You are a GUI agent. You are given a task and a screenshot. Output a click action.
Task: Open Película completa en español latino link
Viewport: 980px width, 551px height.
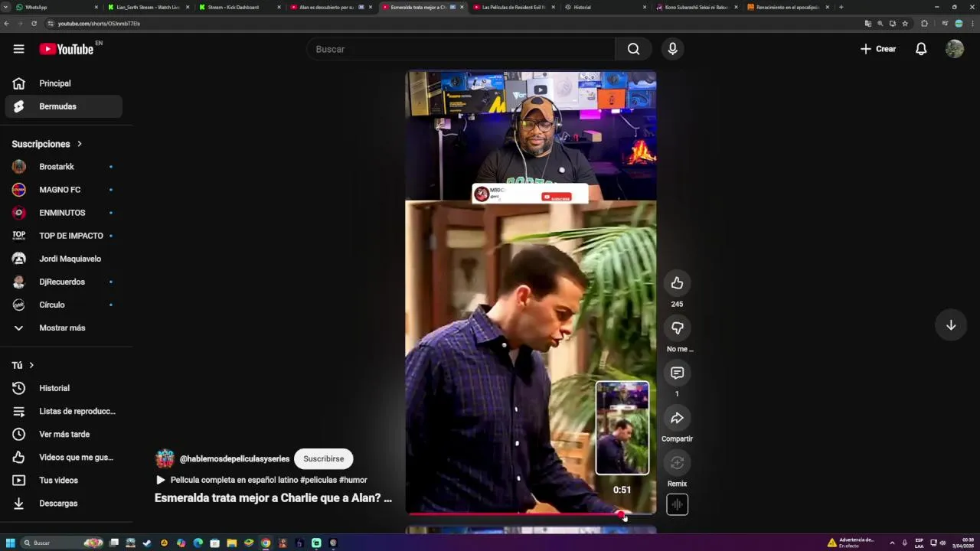(x=269, y=480)
